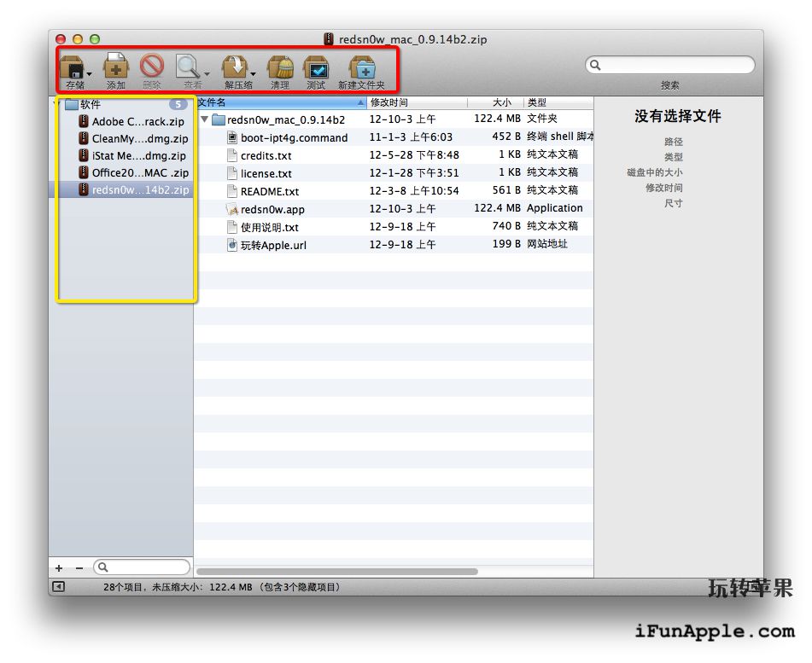Select README.txt file
The width and height of the screenshot is (812, 663).
pos(394,191)
